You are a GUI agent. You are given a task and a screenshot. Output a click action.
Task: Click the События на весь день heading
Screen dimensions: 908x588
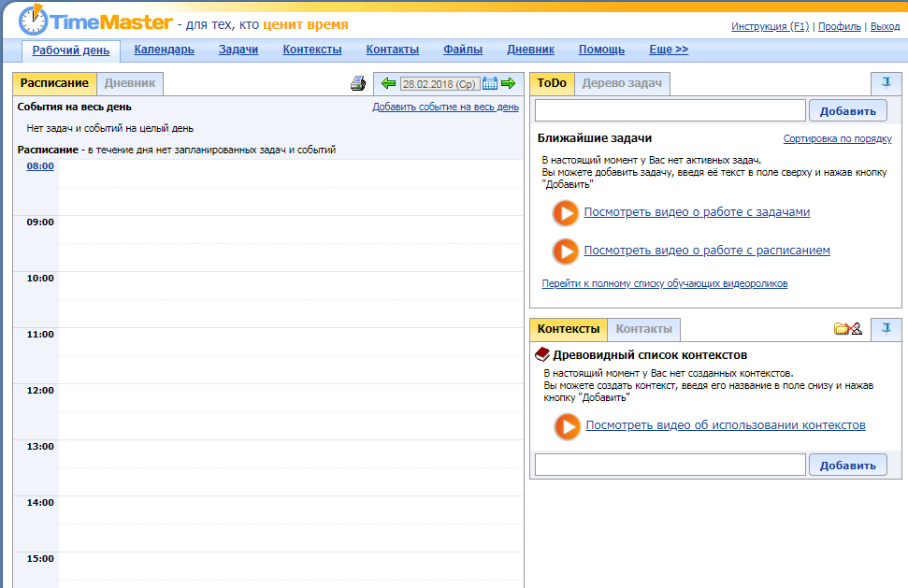pos(74,107)
